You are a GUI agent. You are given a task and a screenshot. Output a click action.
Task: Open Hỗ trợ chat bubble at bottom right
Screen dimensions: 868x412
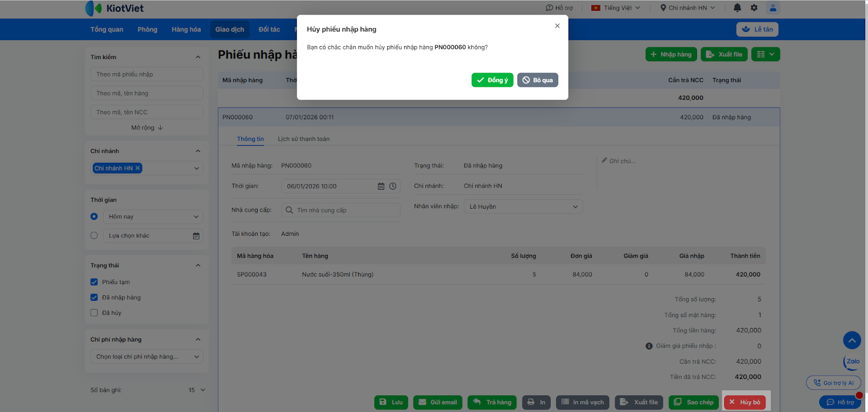click(840, 402)
